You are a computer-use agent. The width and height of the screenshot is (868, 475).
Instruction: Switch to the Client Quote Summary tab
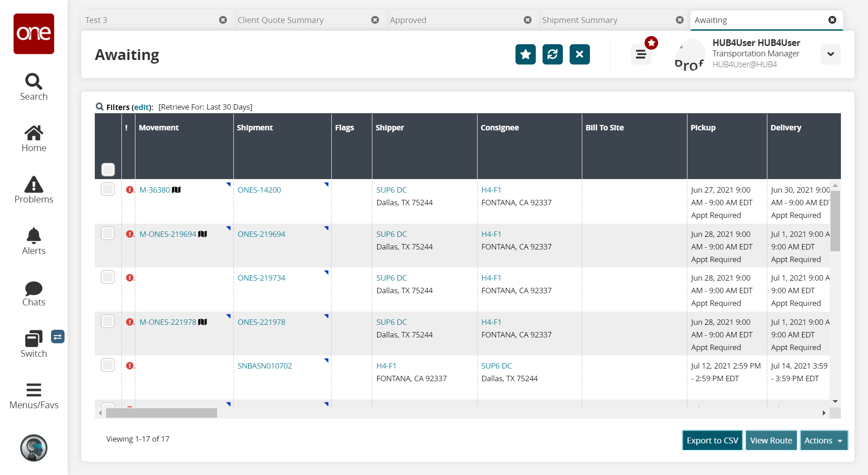280,20
